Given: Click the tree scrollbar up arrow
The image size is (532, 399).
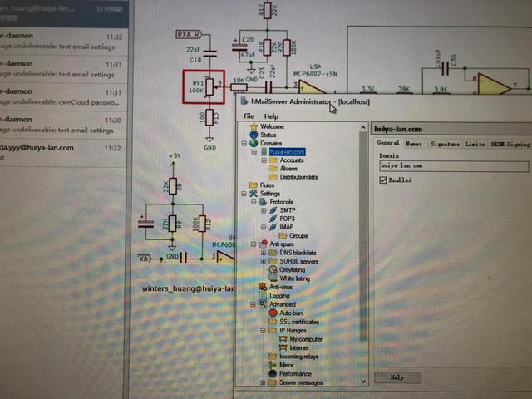Looking at the screenshot, I should [x=363, y=127].
